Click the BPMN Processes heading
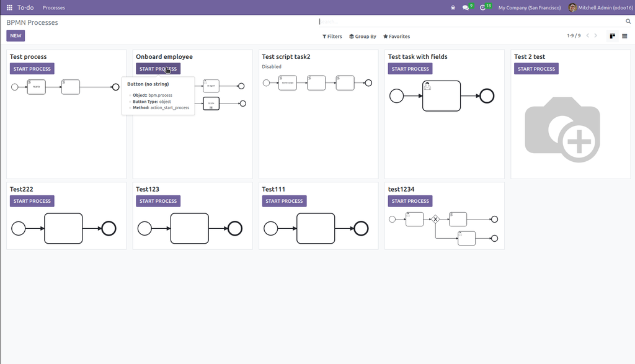635x364 pixels. pyautogui.click(x=32, y=23)
